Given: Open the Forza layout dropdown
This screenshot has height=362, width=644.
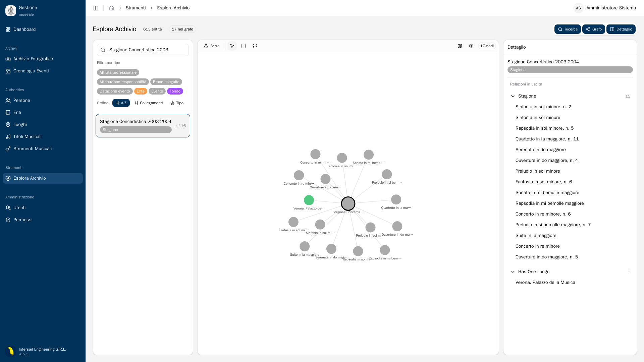Looking at the screenshot, I should pos(212,46).
